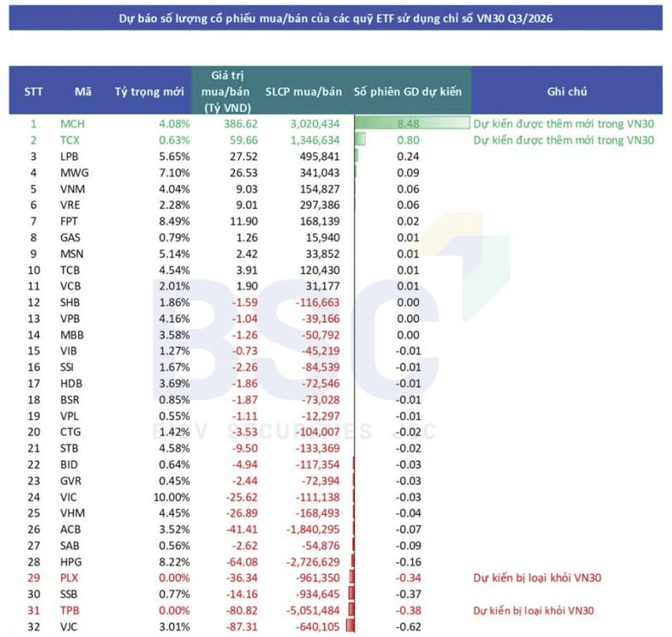Click the Số phiên GD dự kiến header
This screenshot has height=637, width=672.
coord(407,92)
